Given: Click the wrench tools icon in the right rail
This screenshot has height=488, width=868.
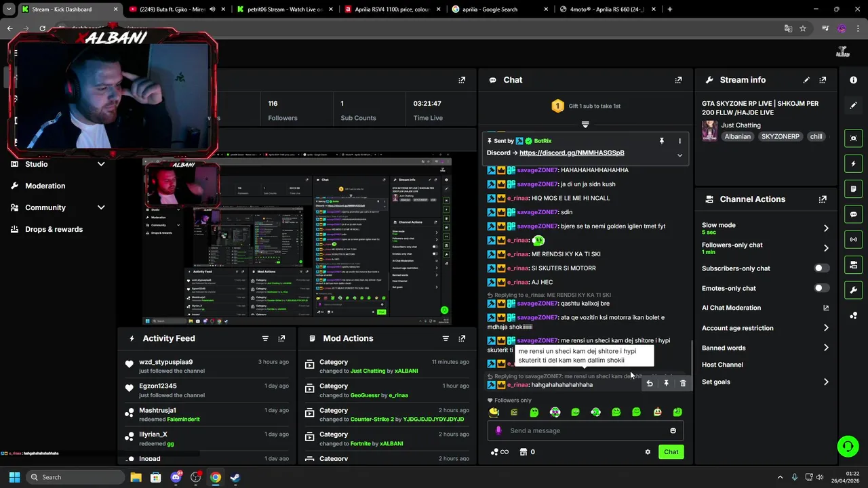Looking at the screenshot, I should tap(853, 290).
